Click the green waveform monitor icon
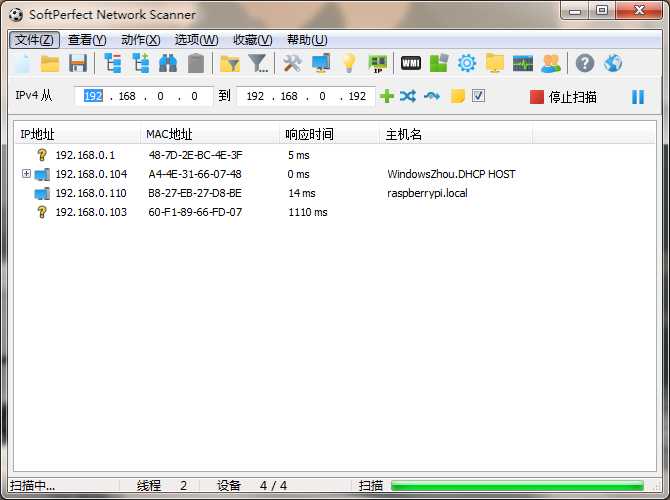The height and width of the screenshot is (500, 670). pos(523,64)
